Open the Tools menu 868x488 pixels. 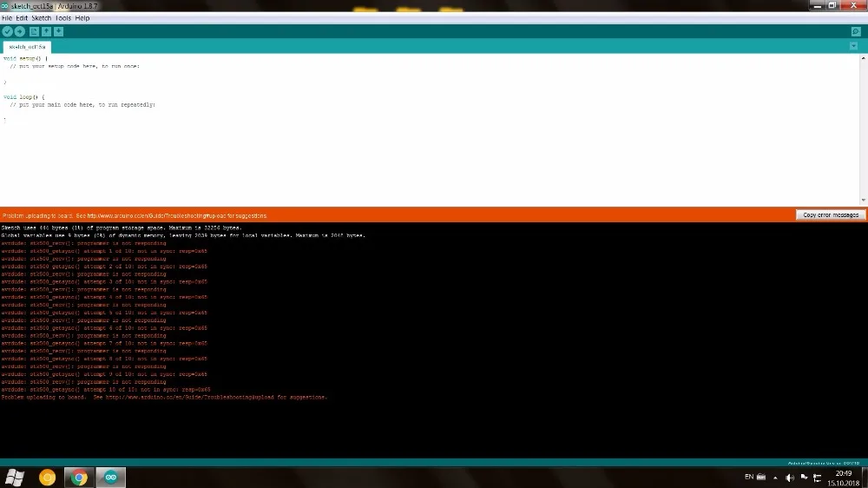tap(63, 17)
